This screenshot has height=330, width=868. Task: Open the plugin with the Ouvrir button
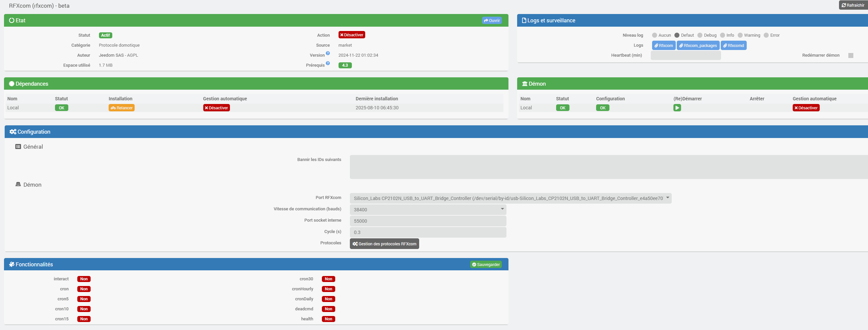pos(492,21)
